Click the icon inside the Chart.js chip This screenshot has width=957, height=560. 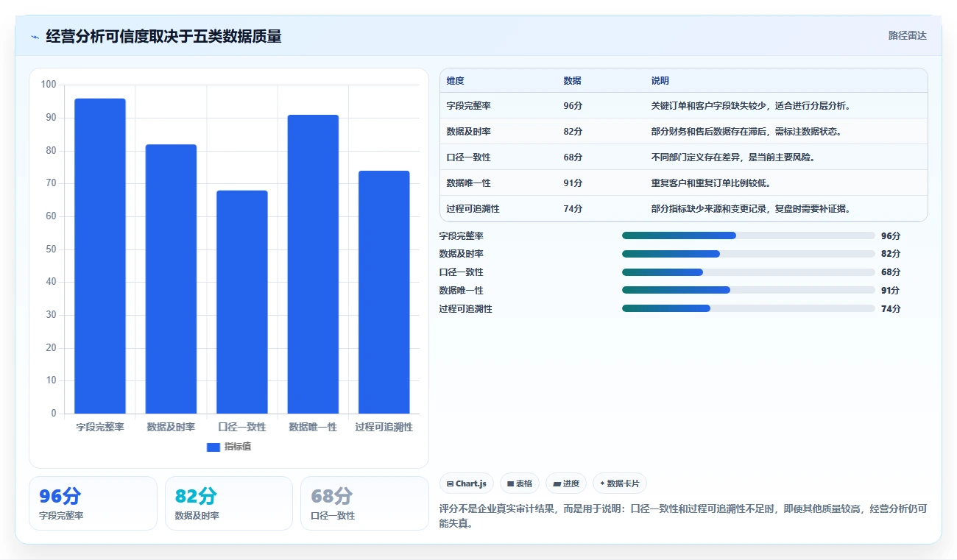click(451, 483)
